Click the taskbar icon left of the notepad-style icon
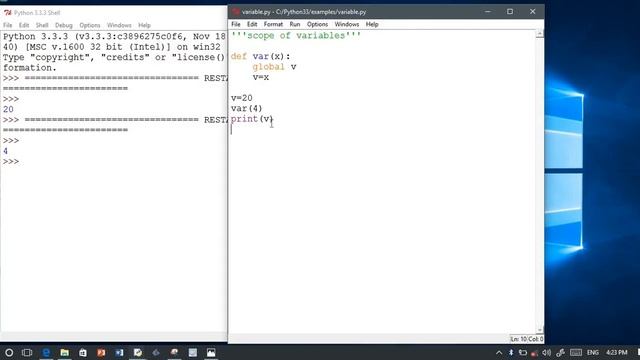 (x=174, y=353)
